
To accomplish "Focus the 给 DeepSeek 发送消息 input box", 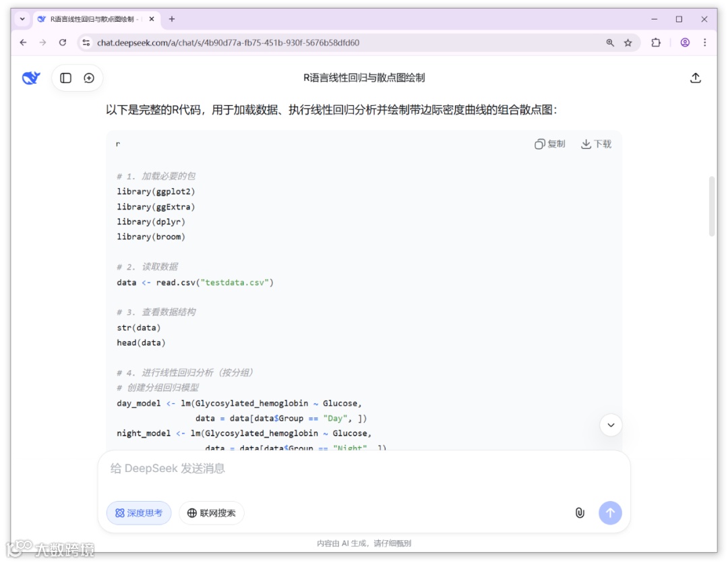I will pos(363,469).
